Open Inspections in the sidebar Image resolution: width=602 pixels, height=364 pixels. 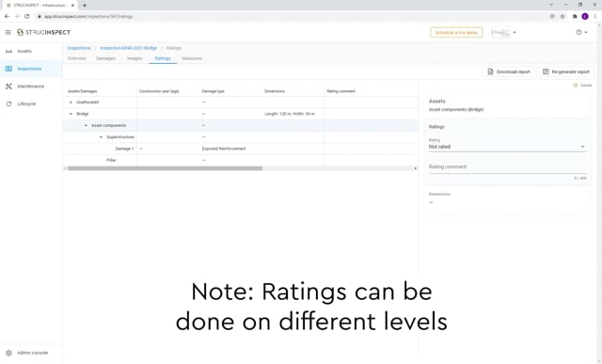point(29,69)
